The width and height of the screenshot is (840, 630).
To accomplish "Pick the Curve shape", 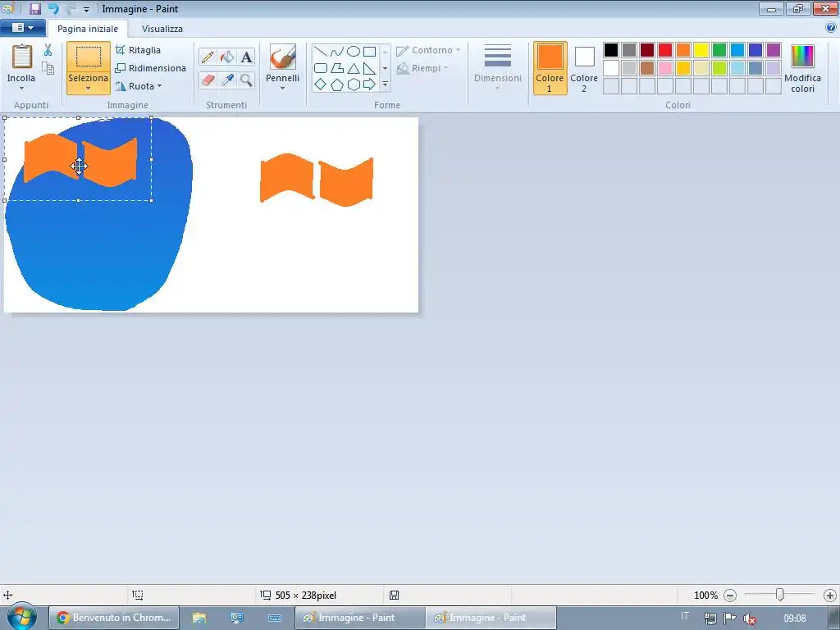I will pyautogui.click(x=337, y=52).
